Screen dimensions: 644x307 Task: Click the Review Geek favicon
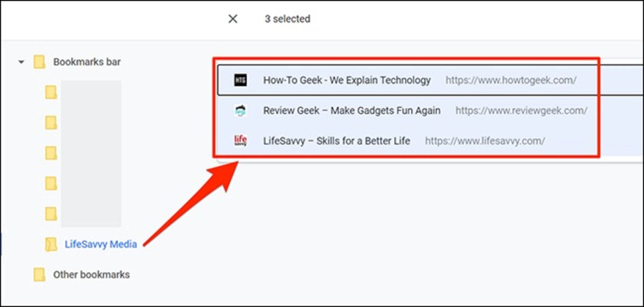[x=240, y=111]
